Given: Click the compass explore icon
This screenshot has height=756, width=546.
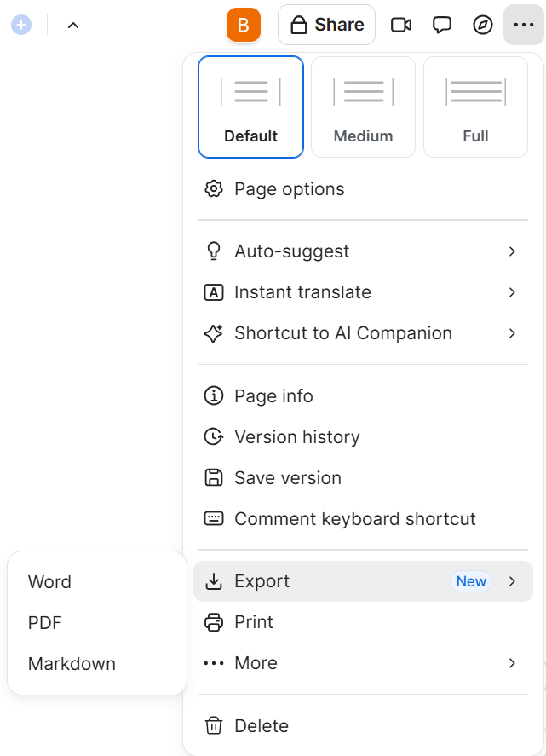Looking at the screenshot, I should tap(483, 25).
